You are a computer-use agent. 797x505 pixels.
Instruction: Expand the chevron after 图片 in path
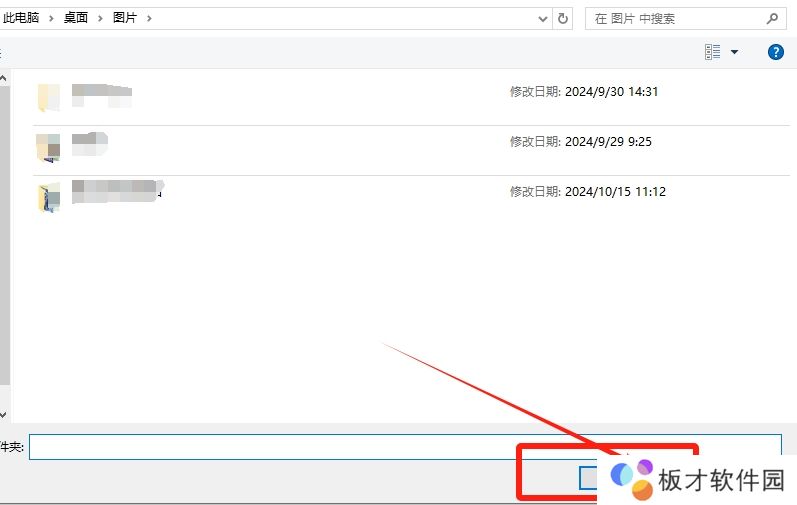pos(149,18)
